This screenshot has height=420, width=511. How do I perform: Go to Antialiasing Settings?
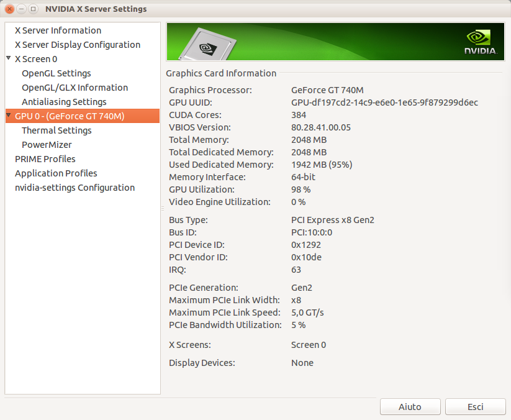click(x=64, y=102)
